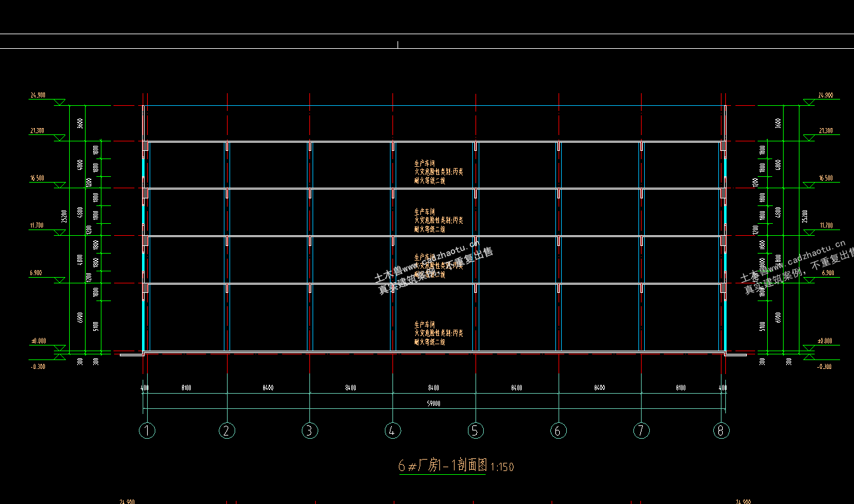854x504 pixels.
Task: Click the right-side elevation label "16.500"
Action: (825, 178)
